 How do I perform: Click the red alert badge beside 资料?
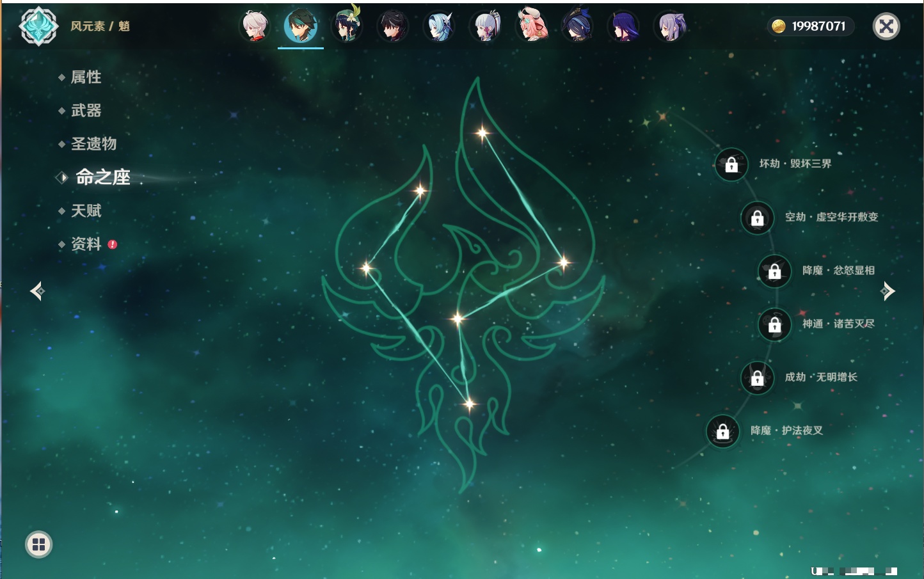[113, 244]
